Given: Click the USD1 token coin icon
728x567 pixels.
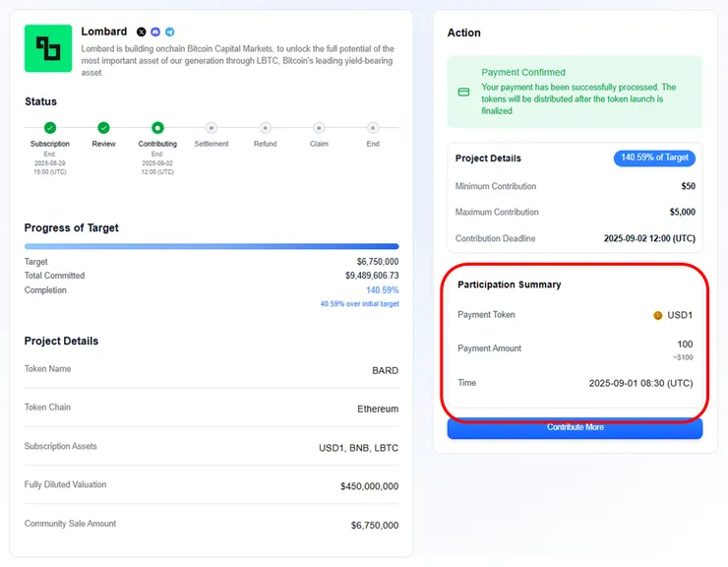Looking at the screenshot, I should tap(658, 316).
